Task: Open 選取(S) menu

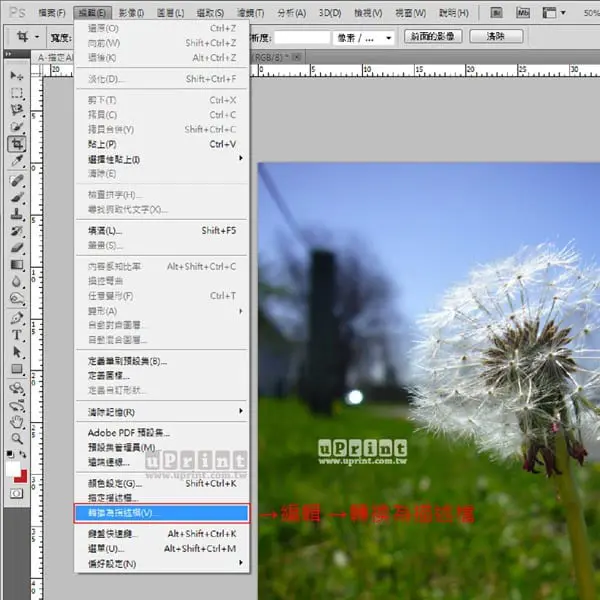Action: (210, 13)
